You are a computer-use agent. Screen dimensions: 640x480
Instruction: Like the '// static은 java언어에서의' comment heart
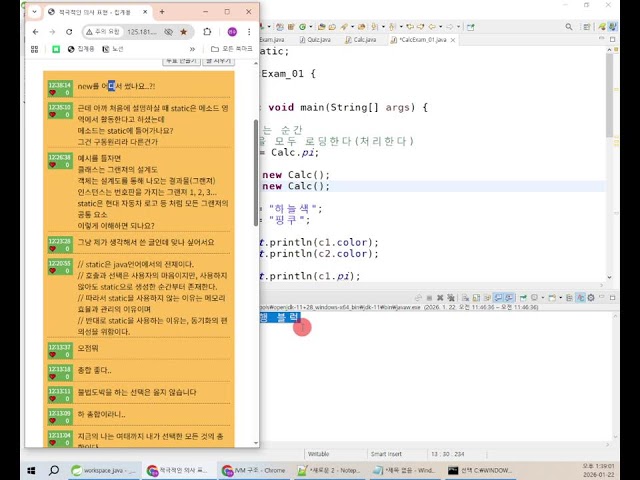pyautogui.click(x=53, y=271)
